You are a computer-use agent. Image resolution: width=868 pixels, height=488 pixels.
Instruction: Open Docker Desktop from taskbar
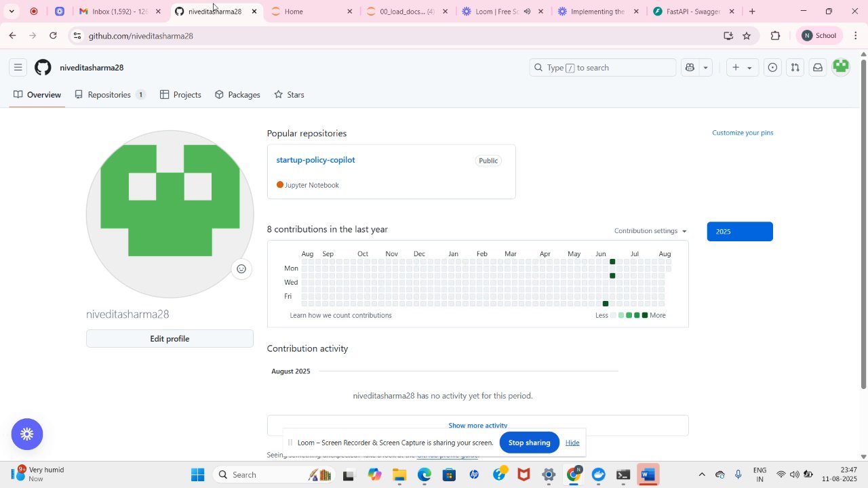[x=598, y=475]
